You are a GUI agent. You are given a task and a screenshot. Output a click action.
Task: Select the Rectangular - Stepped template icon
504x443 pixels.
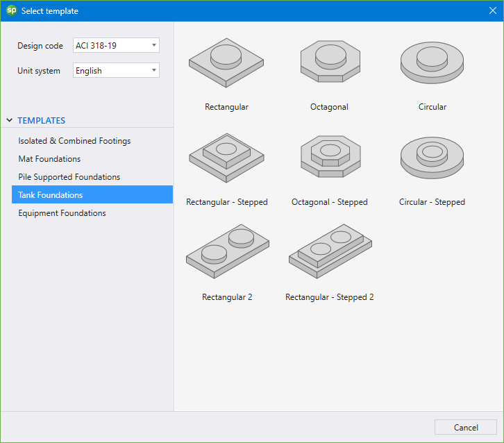(x=226, y=158)
